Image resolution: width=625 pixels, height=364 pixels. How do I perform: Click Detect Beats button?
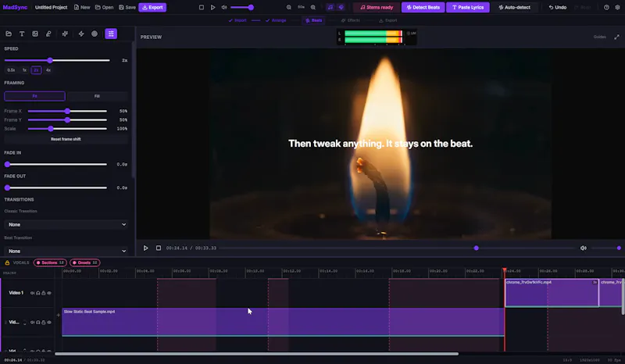pos(423,7)
